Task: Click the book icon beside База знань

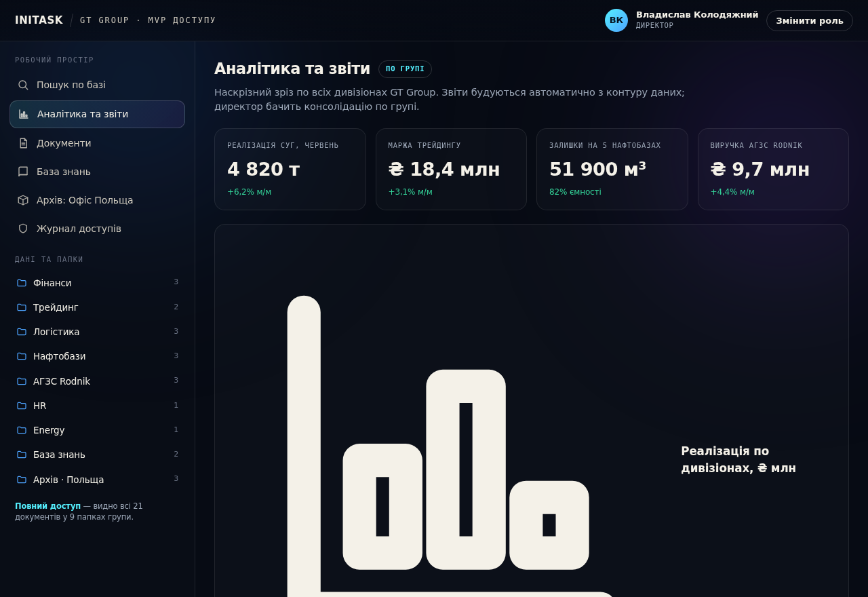Action: (23, 172)
